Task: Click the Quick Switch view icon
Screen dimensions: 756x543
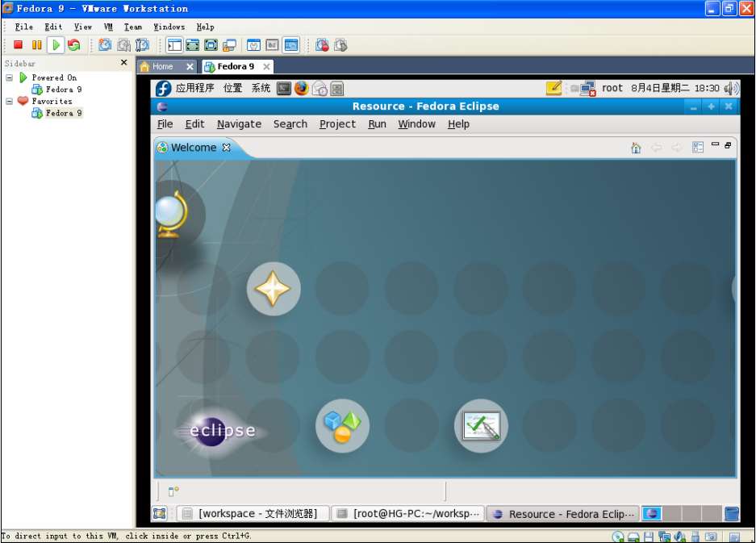Action: (x=192, y=45)
